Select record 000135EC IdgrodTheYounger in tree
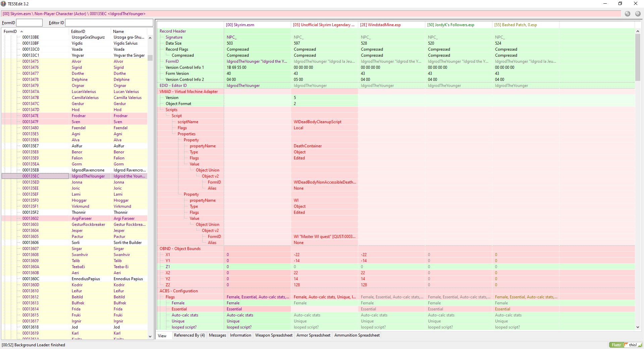This screenshot has width=644, height=349. (x=74, y=176)
